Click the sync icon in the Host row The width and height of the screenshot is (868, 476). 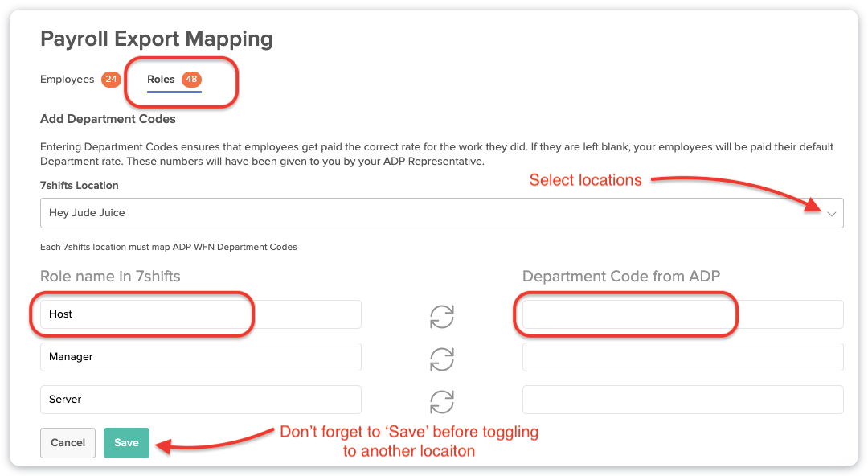[442, 315]
